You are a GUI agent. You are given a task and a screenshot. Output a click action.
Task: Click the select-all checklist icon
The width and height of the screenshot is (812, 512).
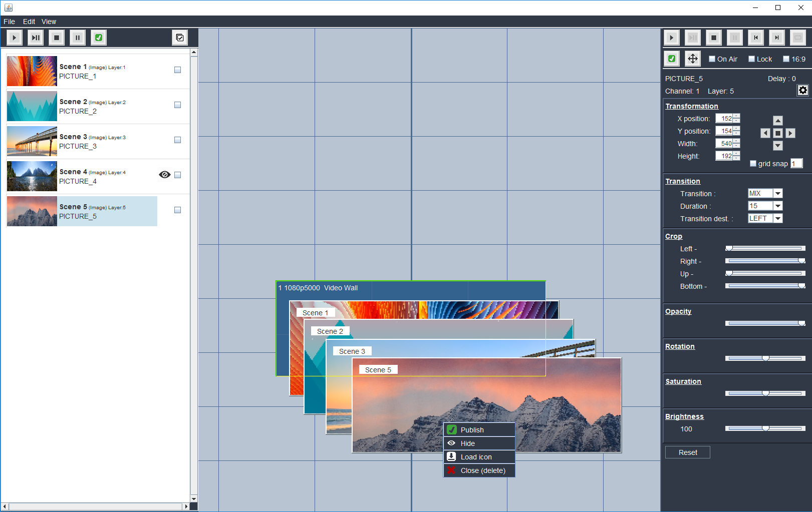pos(180,38)
